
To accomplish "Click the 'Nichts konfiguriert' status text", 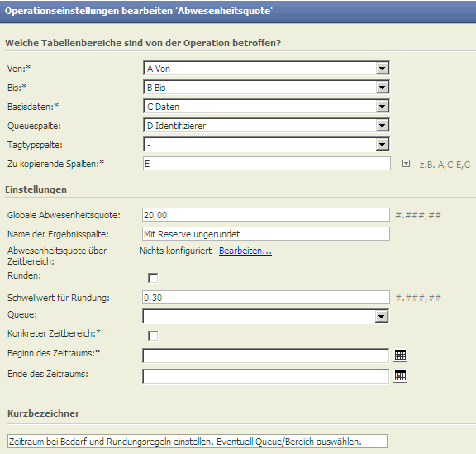I will (x=175, y=251).
